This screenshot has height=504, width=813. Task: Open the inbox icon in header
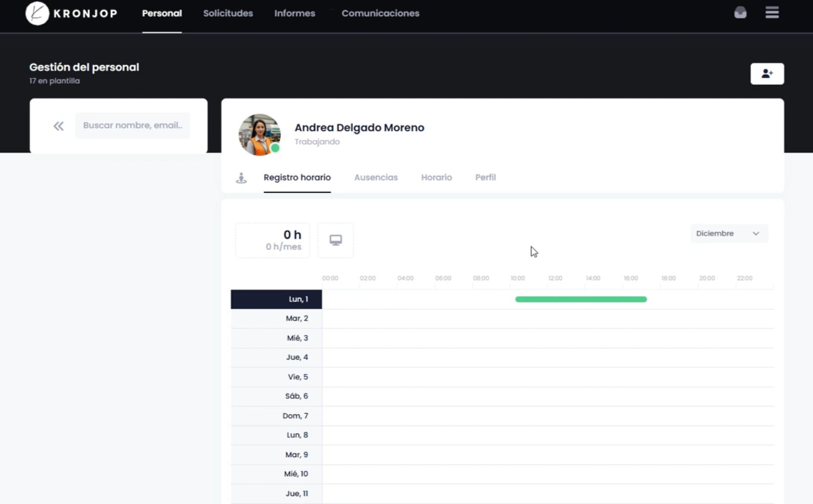pos(740,13)
